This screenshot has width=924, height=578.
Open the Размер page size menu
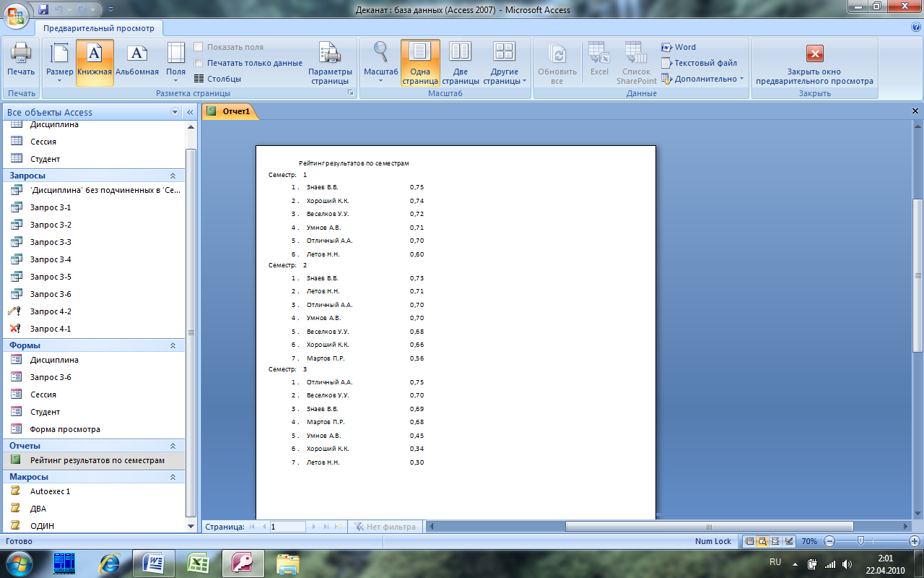coord(59,63)
